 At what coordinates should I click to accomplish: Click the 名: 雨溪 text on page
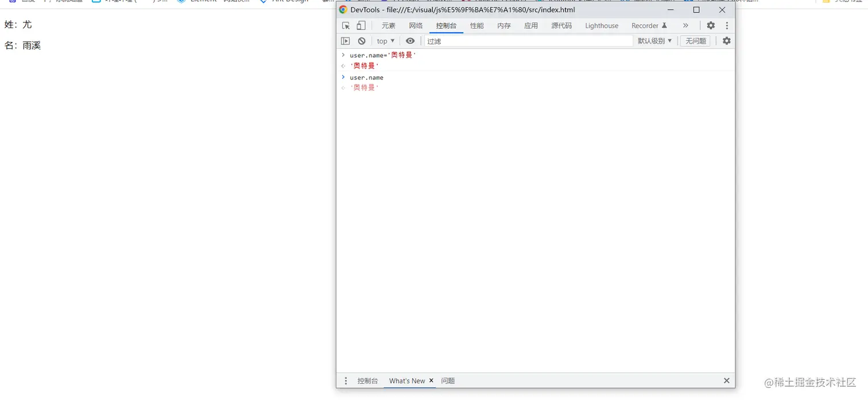pyautogui.click(x=23, y=45)
